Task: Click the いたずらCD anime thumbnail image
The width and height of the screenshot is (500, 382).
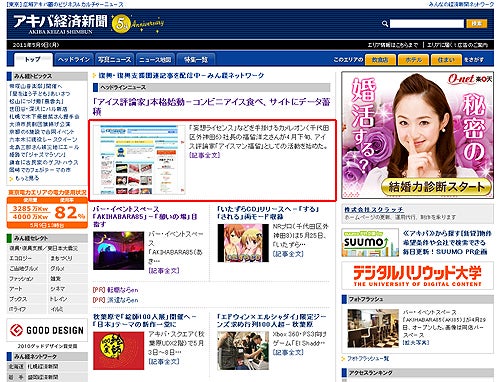Action: pyautogui.click(x=243, y=243)
